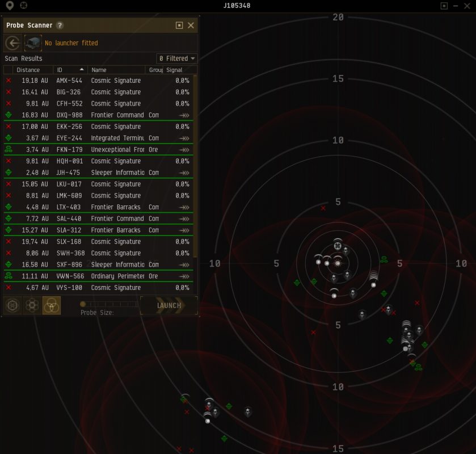Sort results by the Signal column header
The width and height of the screenshot is (476, 454).
[x=175, y=70]
